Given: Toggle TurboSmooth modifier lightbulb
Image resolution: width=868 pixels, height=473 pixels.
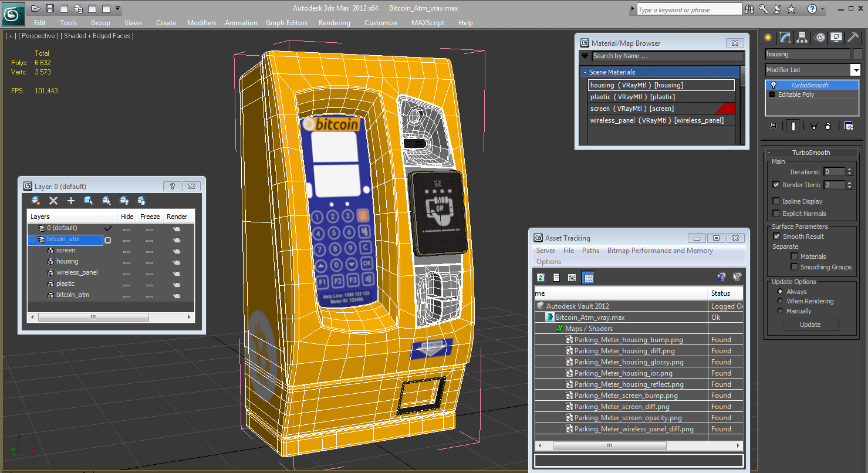Looking at the screenshot, I should click(x=774, y=85).
